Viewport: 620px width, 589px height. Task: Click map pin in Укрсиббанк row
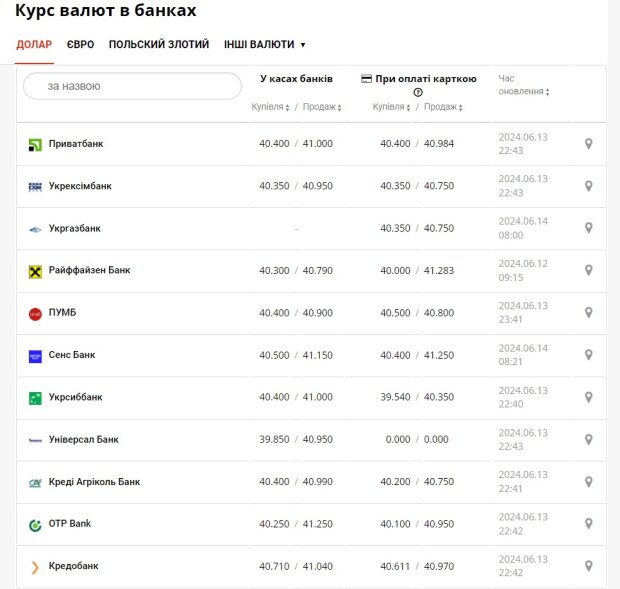(x=589, y=397)
